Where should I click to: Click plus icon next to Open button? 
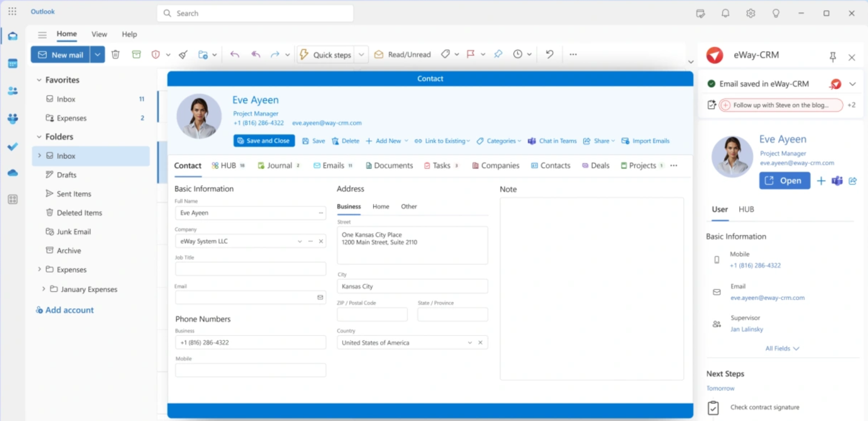tap(821, 181)
